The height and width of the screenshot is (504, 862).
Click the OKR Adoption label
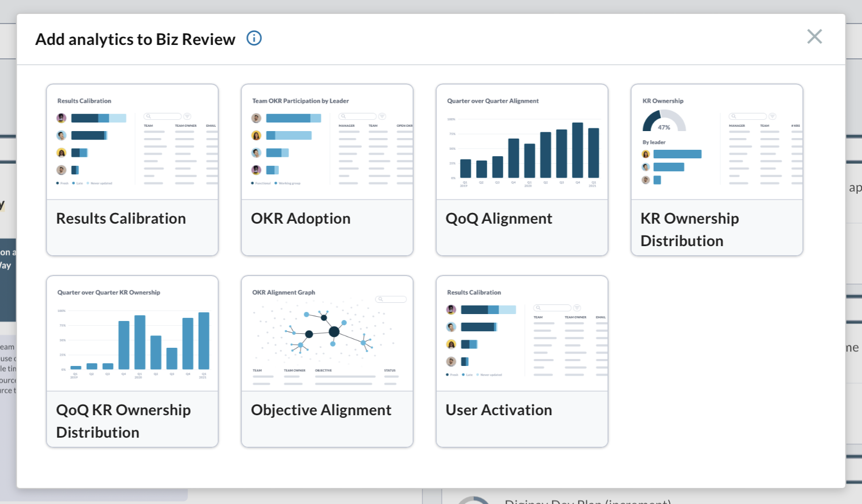(x=301, y=218)
